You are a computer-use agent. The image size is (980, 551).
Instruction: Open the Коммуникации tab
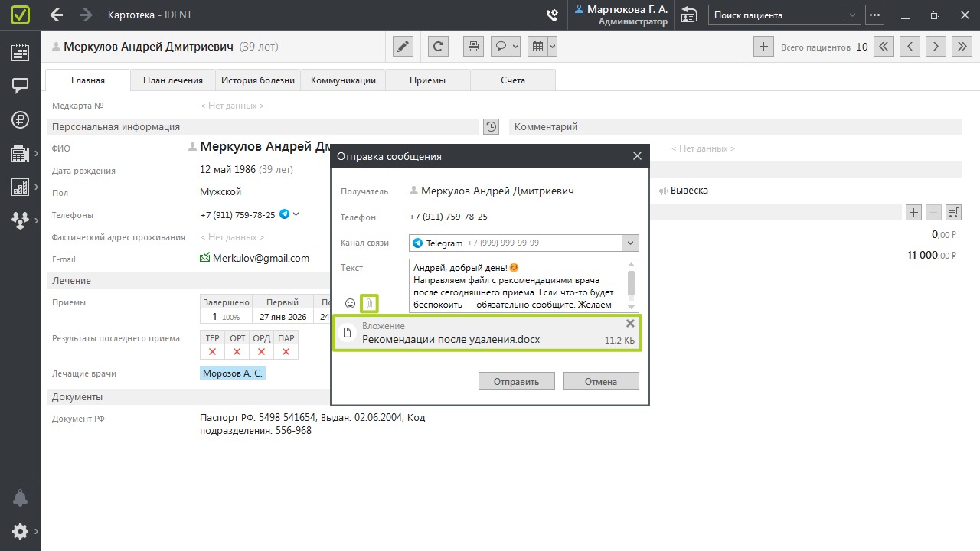tap(343, 80)
